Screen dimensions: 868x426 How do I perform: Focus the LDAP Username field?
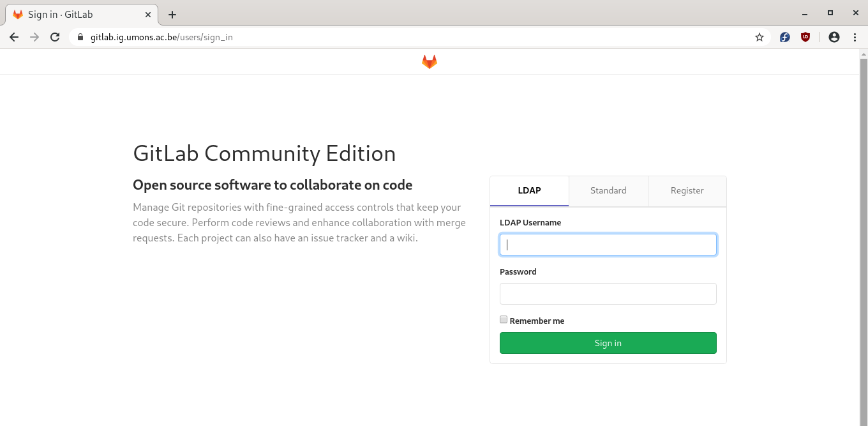click(x=608, y=245)
